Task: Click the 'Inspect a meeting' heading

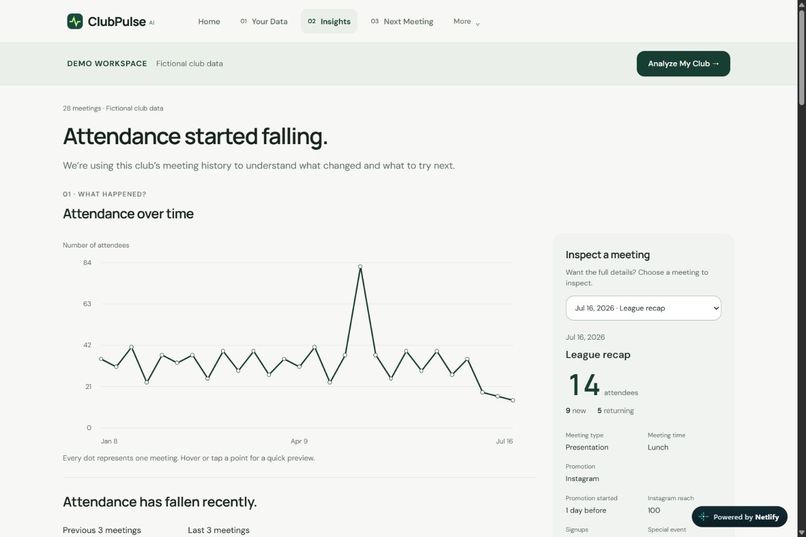Action: coord(608,255)
